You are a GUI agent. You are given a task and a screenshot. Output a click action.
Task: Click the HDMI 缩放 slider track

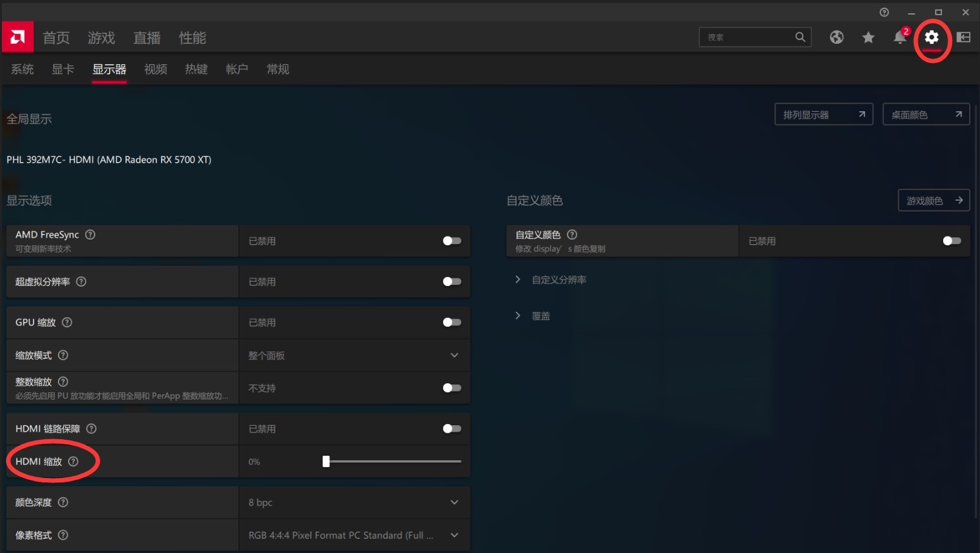click(x=392, y=461)
